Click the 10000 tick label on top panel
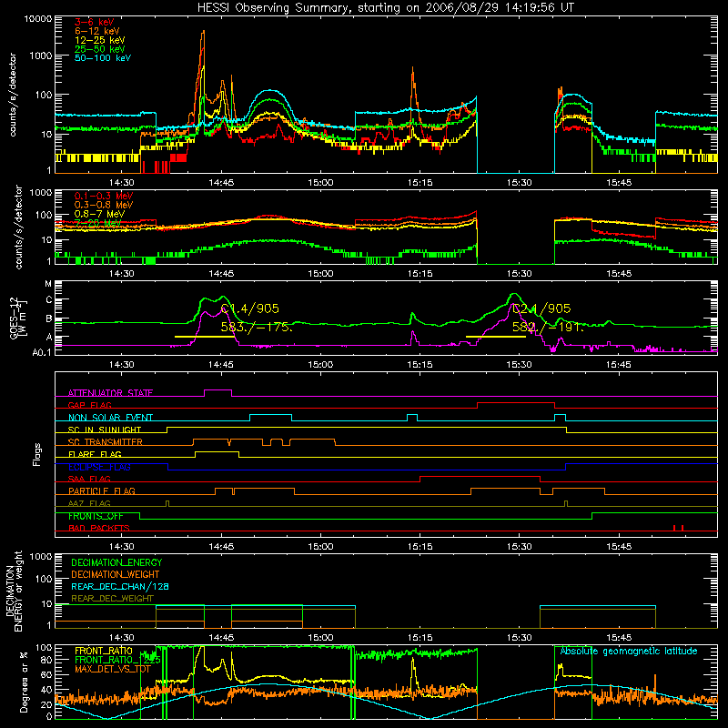Screen dimensions: 728x728 38,18
